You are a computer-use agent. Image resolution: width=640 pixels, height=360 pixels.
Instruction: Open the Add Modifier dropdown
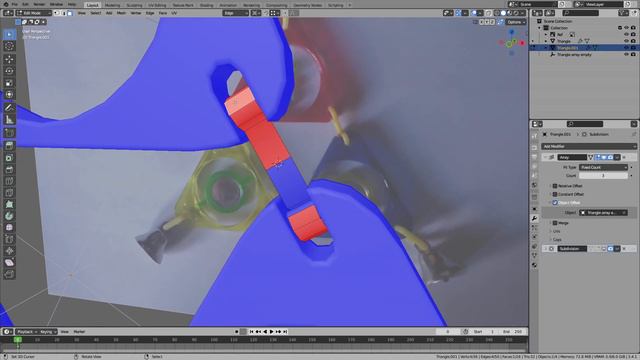tap(588, 146)
